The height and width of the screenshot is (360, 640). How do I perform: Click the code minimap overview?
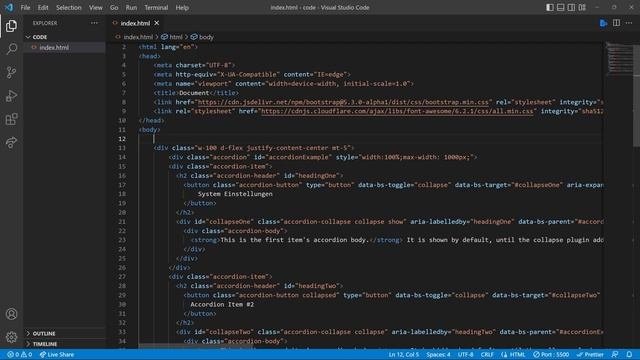pos(620,59)
